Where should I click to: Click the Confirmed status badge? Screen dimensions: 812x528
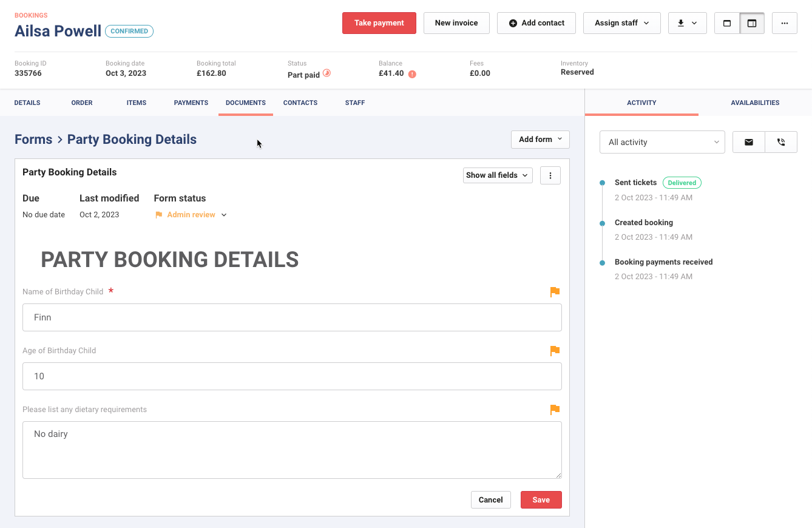coord(129,32)
